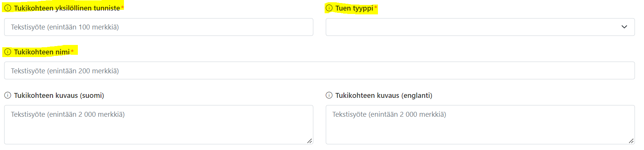Click info icon beside Tukikohteen yksilöllinen tunniste
This screenshot has height=150, width=644.
pyautogui.click(x=8, y=8)
